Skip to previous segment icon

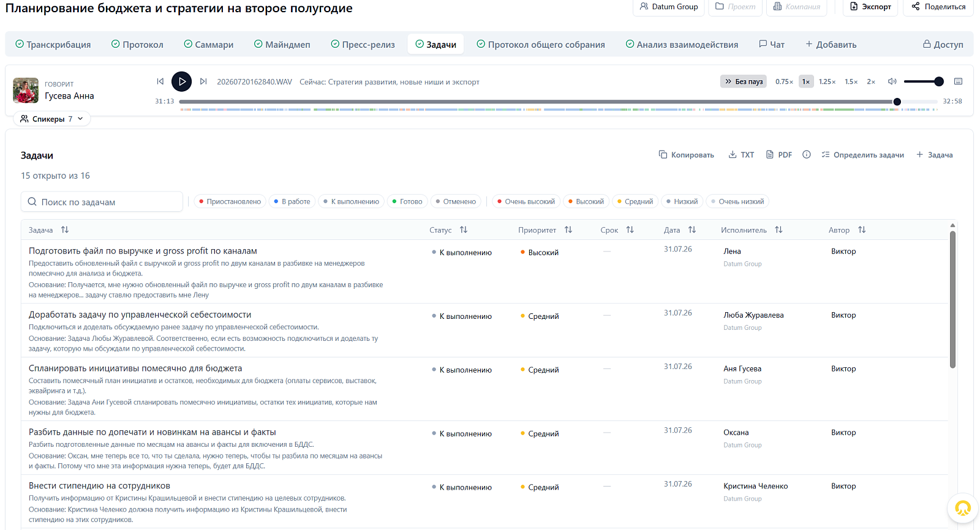pyautogui.click(x=160, y=81)
